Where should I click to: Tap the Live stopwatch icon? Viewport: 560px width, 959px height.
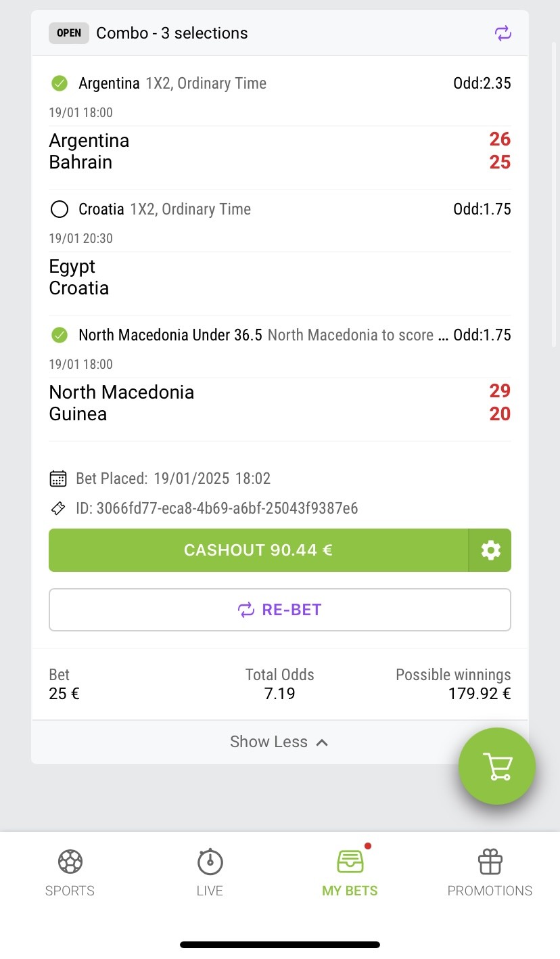coord(210,862)
